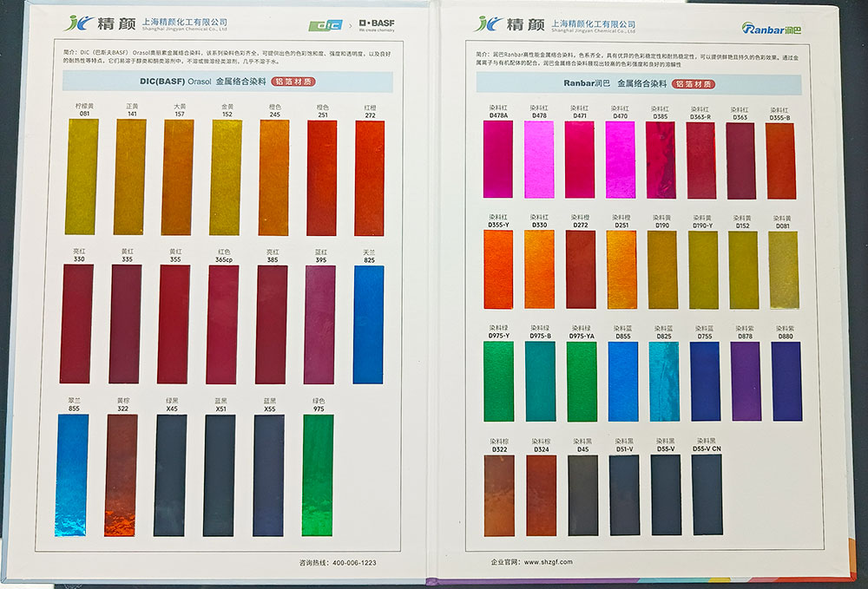The width and height of the screenshot is (868, 589).
Task: Select the lemon yellow 081 swatch
Action: pyautogui.click(x=82, y=177)
